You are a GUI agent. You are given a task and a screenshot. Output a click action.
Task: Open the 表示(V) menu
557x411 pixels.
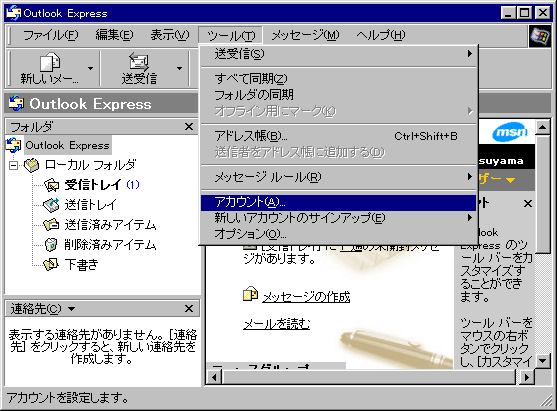coord(170,35)
